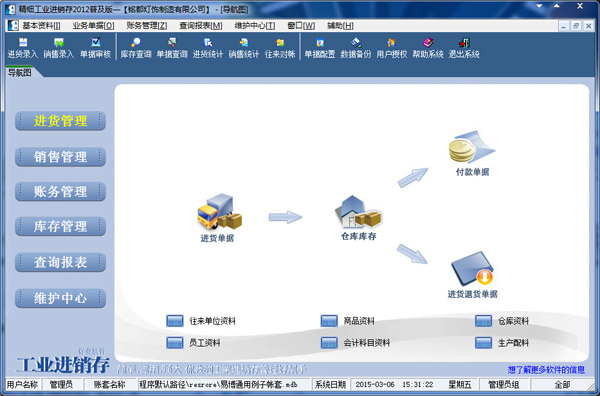Open 账务管理[Z] menu
The image size is (600, 396).
tap(147, 26)
